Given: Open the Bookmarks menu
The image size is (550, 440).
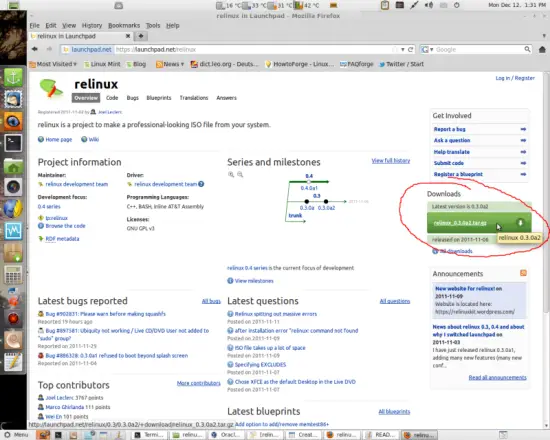Looking at the screenshot, I should click(124, 25).
